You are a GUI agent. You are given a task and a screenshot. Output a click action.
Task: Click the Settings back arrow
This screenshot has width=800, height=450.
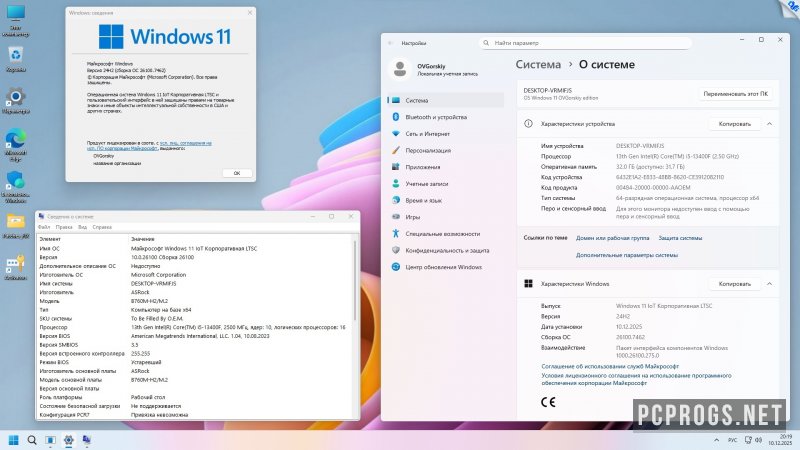pyautogui.click(x=390, y=43)
